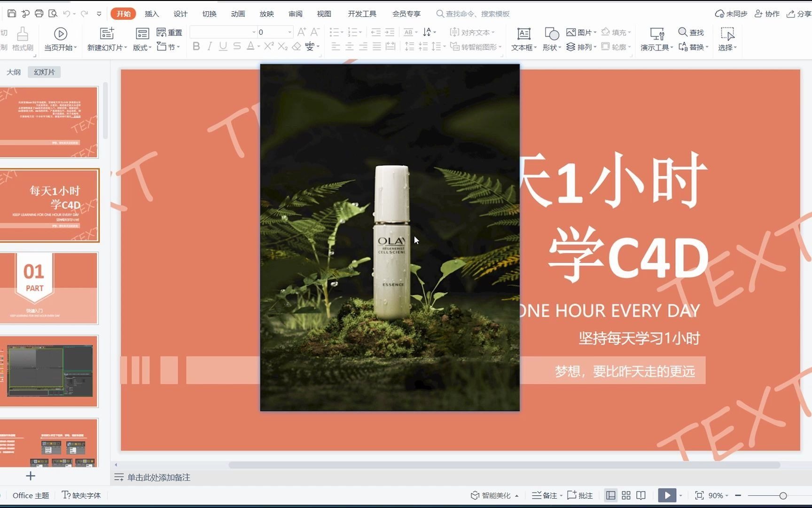The width and height of the screenshot is (812, 508).
Task: Switch to slide sorter view icon
Action: (x=626, y=495)
